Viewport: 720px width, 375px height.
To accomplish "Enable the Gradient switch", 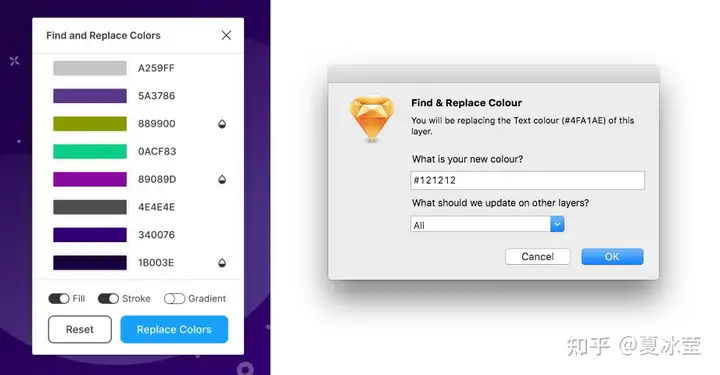I will [174, 299].
